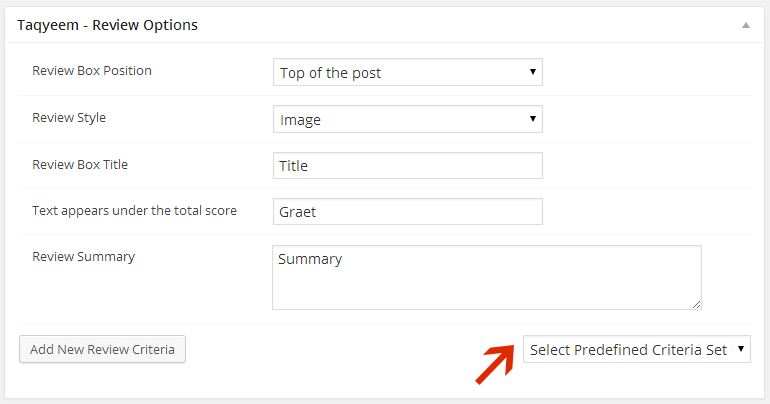Click the arrow on "Top of the post" select
Screen dimensions: 770x404
pyautogui.click(x=533, y=72)
